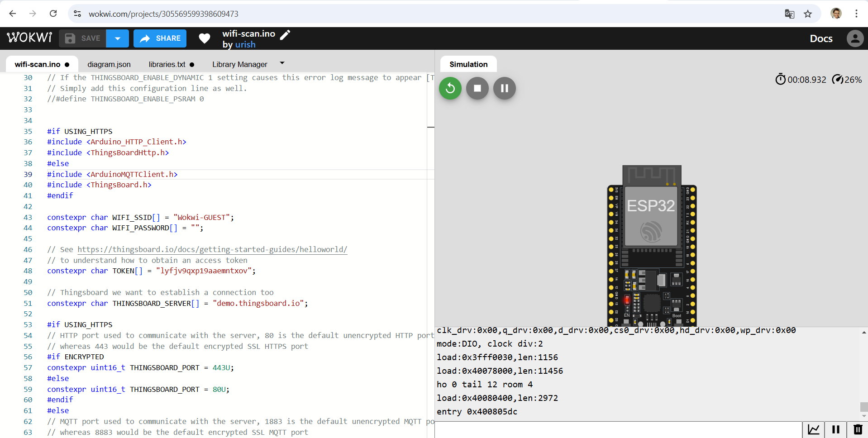Open author urish profile link
Screen dimensions: 868x438
(245, 44)
